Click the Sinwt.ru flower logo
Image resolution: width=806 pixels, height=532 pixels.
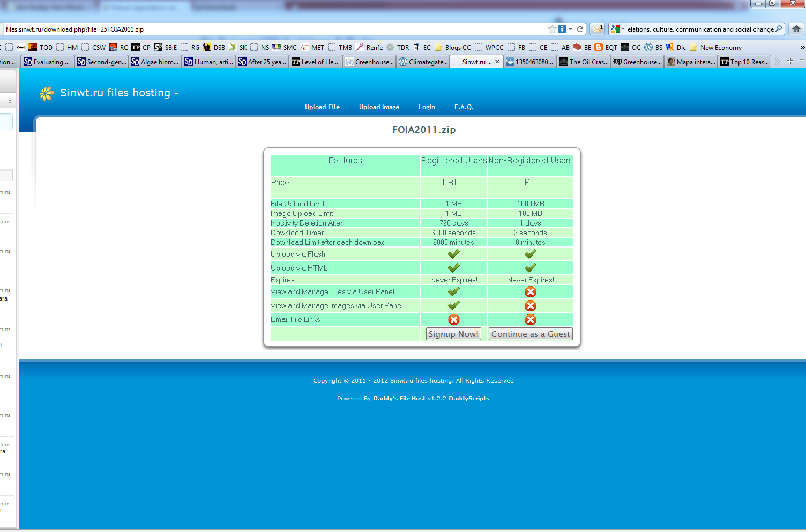(47, 94)
